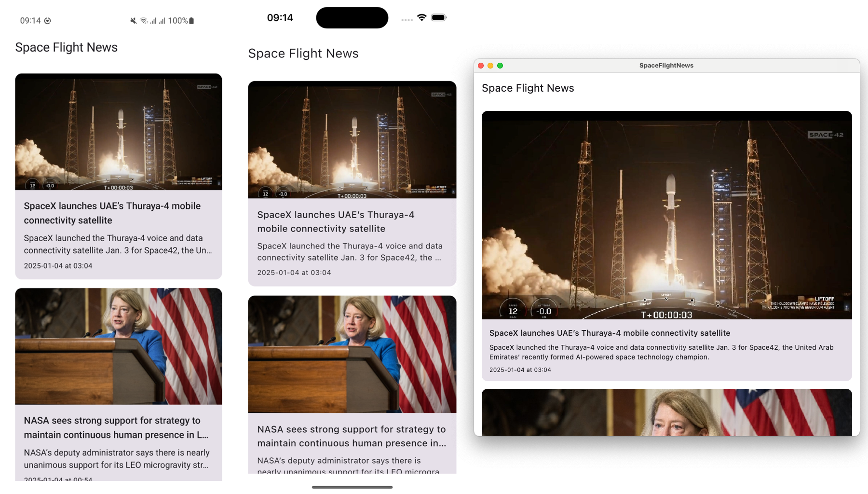
Task: Tap the 'Space Flight News' title on iPhone
Action: click(303, 54)
